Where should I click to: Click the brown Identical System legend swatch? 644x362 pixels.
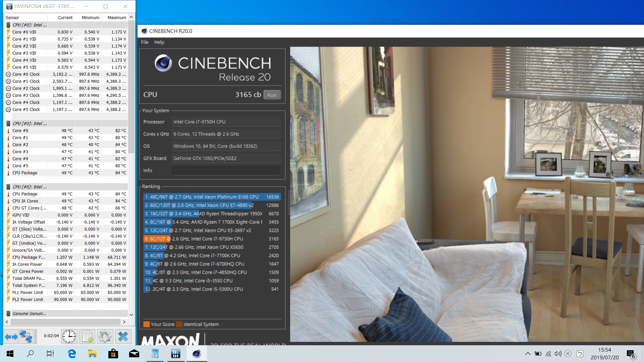point(179,324)
